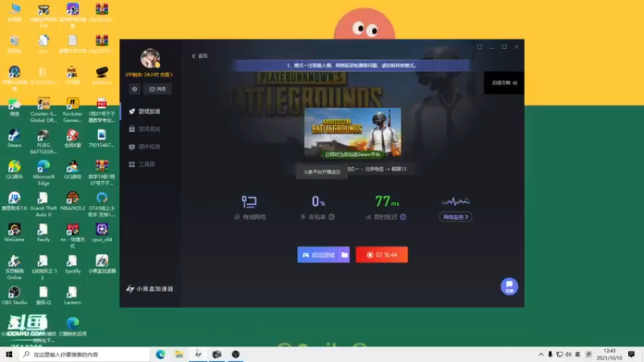Open QQ游戏 desktop shortcut

[x=72, y=170]
